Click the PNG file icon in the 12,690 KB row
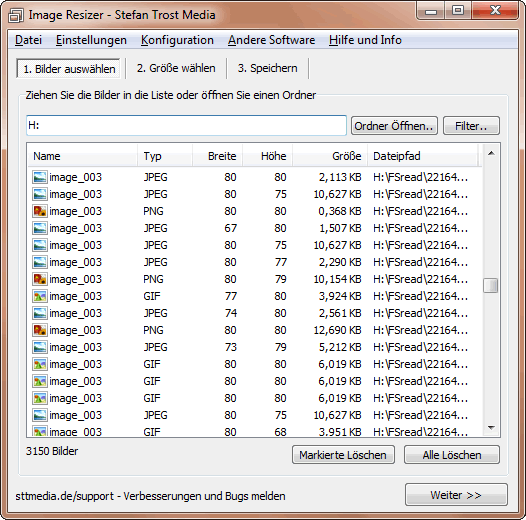 pyautogui.click(x=40, y=330)
